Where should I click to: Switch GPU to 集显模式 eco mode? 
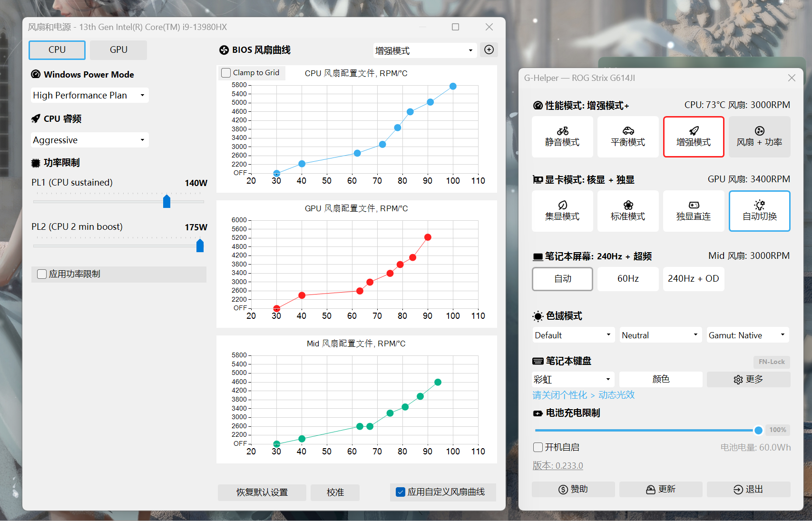(562, 211)
